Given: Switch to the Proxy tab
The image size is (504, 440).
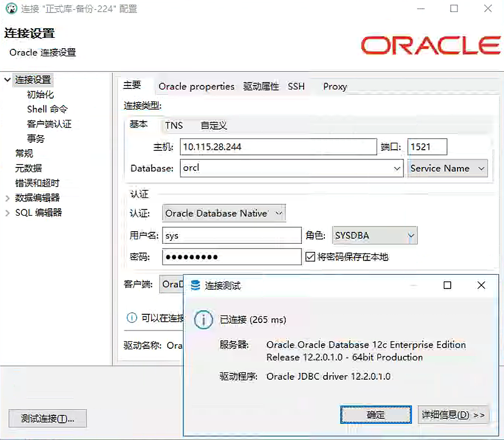Looking at the screenshot, I should [x=335, y=87].
